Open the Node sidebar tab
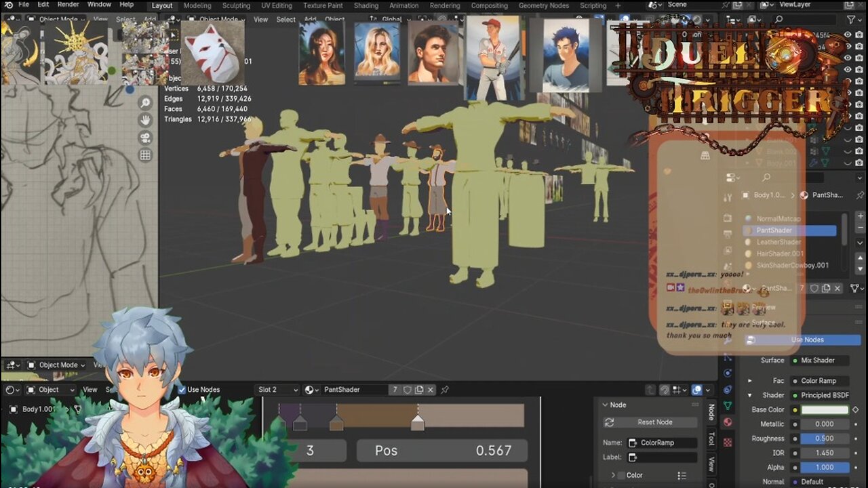The height and width of the screenshot is (488, 868). click(711, 412)
